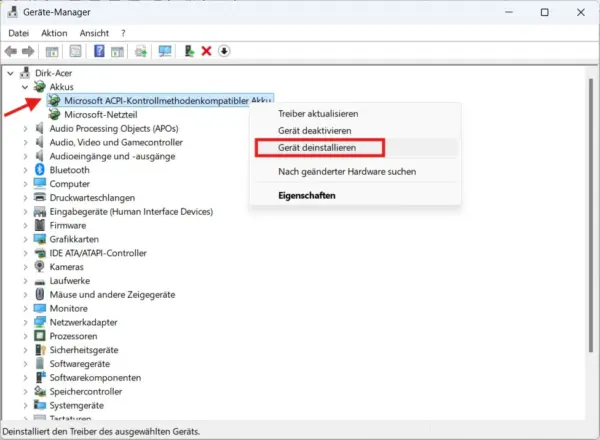
Task: Expand the Softwaregeräte category chevron
Action: pos(25,364)
